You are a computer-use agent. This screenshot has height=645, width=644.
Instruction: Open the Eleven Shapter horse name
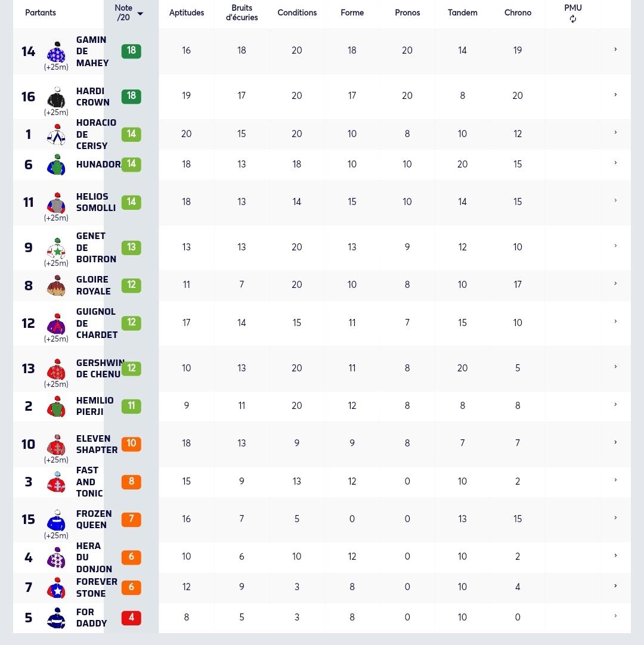(97, 444)
